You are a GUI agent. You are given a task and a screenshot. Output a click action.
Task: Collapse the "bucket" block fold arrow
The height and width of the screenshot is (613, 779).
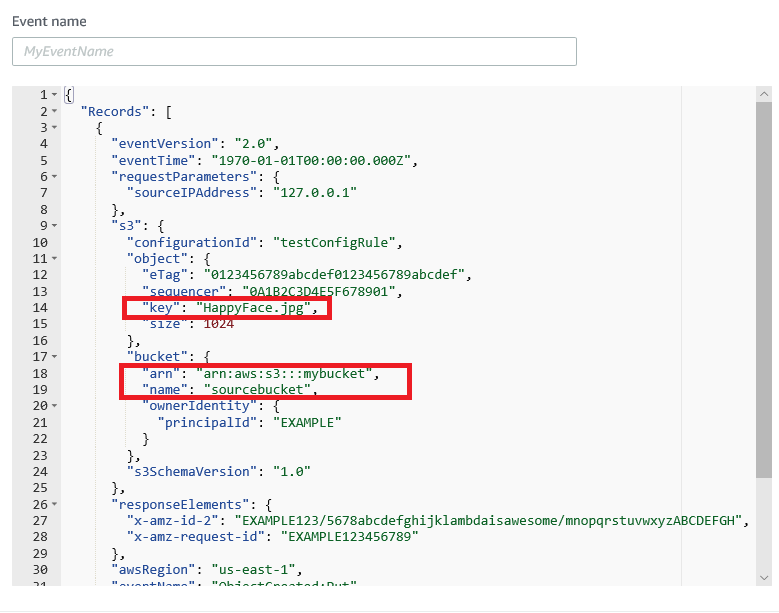[54, 356]
